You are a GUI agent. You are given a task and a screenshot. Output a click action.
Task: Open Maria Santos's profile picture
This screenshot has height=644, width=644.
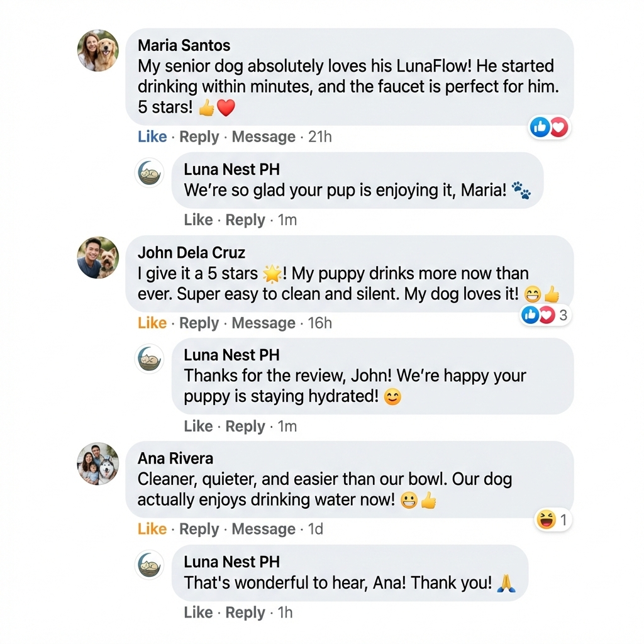(98, 51)
